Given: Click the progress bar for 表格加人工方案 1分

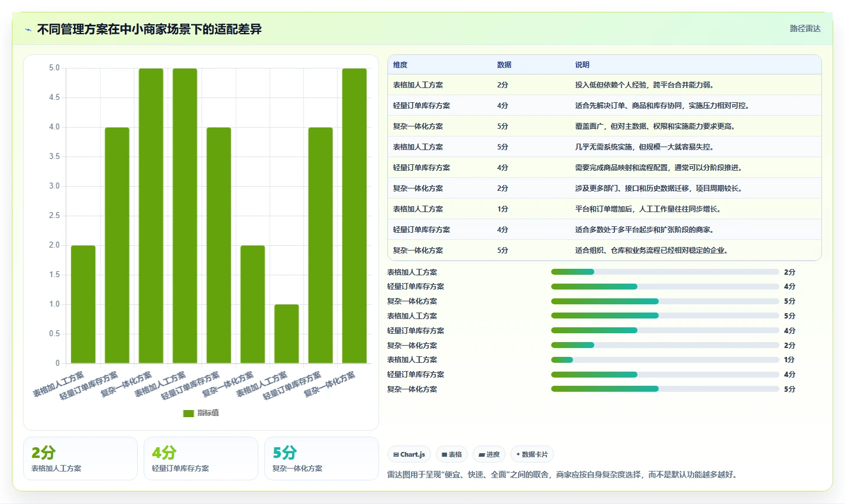Looking at the screenshot, I should (665, 360).
